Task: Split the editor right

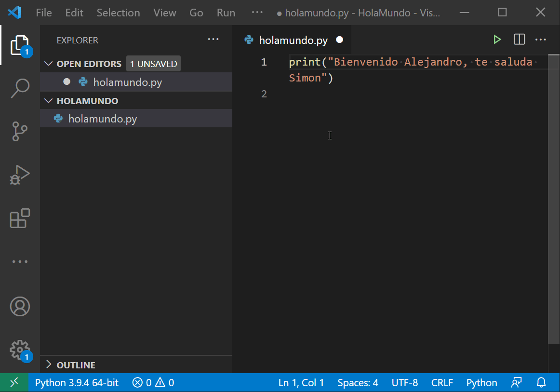Action: pos(519,40)
